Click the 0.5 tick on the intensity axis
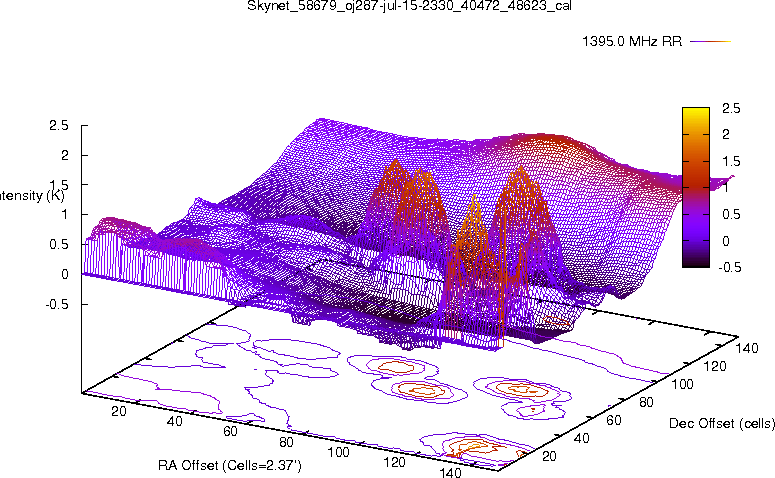The width and height of the screenshot is (775, 478). click(58, 245)
